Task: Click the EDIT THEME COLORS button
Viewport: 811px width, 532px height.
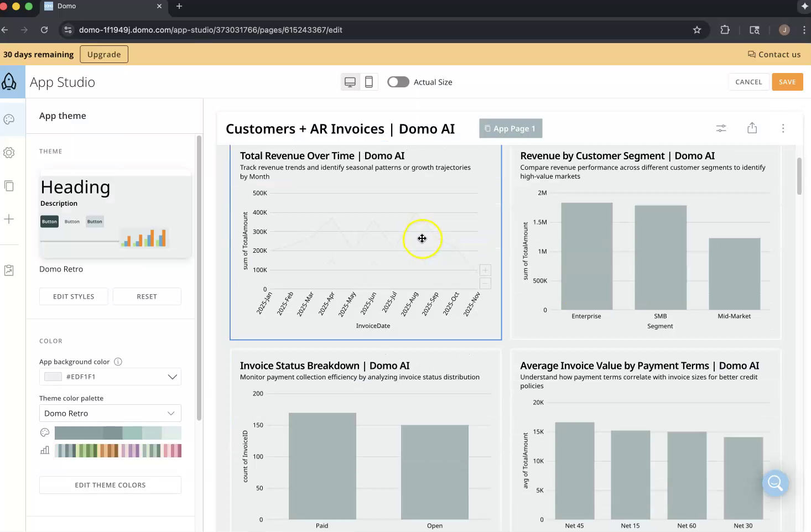Action: pos(110,485)
